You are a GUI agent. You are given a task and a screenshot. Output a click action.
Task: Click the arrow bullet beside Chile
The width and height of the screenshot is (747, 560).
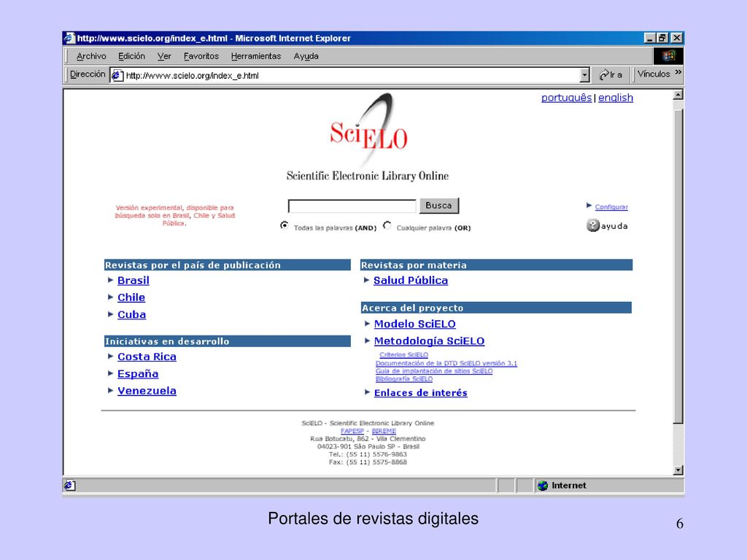pos(111,297)
